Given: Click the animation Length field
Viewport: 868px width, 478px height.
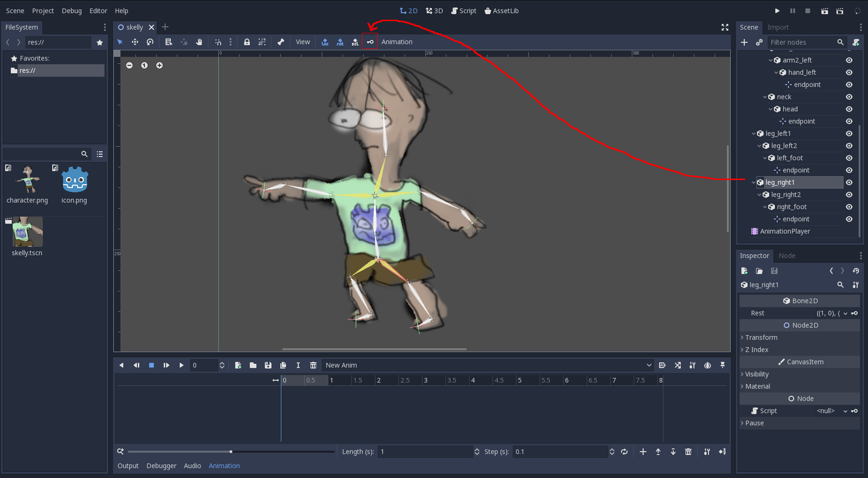Looking at the screenshot, I should point(426,452).
